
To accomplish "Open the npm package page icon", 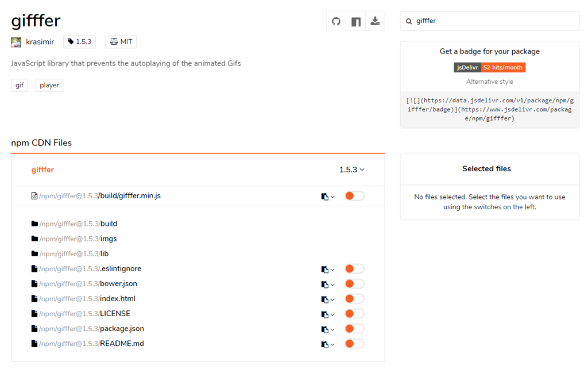I will click(356, 21).
